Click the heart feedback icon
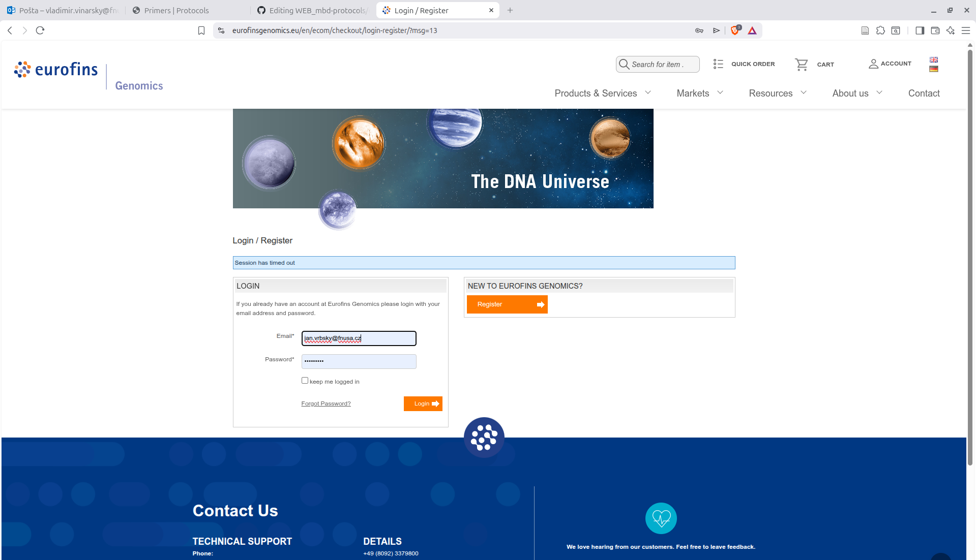Screen dimensions: 976x560 [661, 518]
